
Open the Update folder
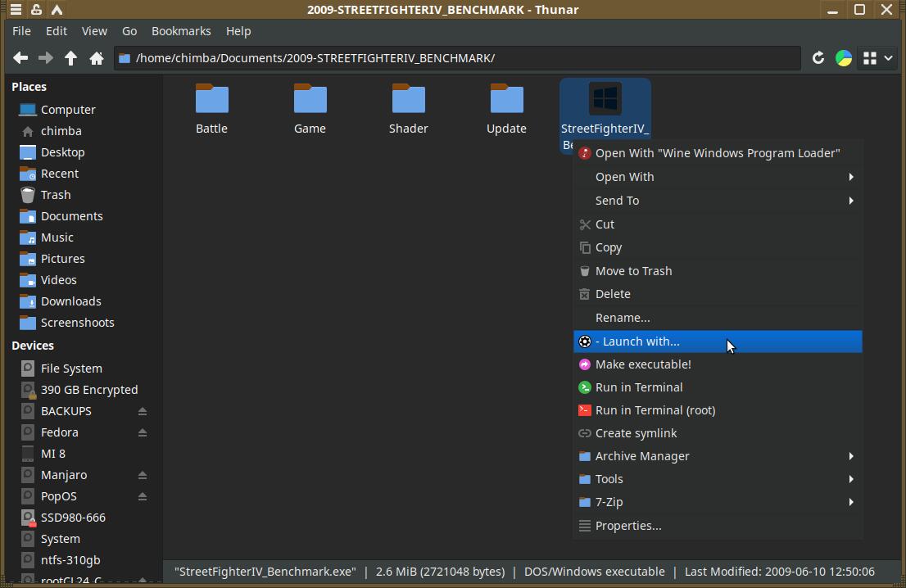tap(507, 109)
